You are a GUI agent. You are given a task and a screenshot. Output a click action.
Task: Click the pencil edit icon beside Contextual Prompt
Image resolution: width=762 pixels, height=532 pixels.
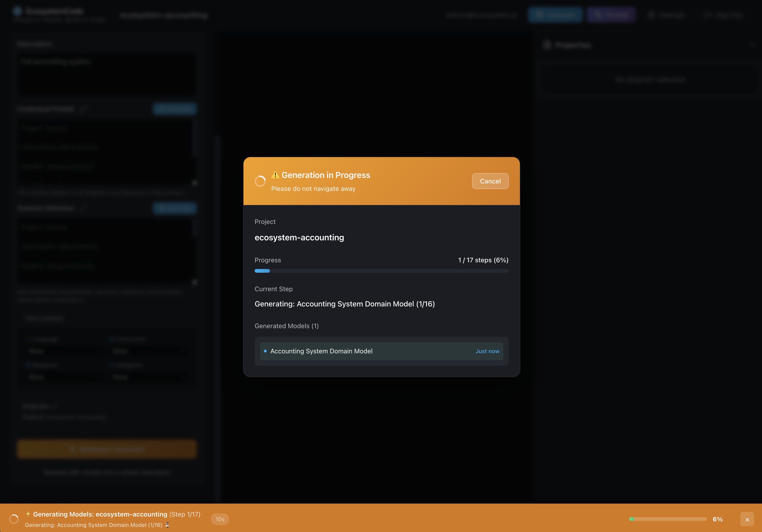84,109
